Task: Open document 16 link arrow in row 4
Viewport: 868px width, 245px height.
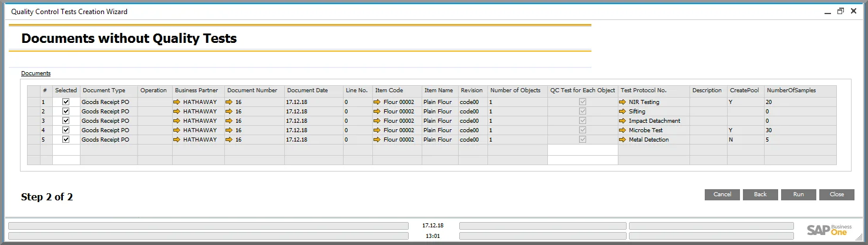Action: click(229, 130)
